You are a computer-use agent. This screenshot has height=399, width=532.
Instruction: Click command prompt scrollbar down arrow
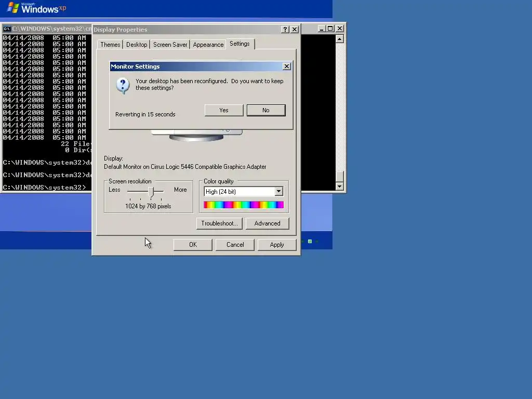tap(340, 187)
